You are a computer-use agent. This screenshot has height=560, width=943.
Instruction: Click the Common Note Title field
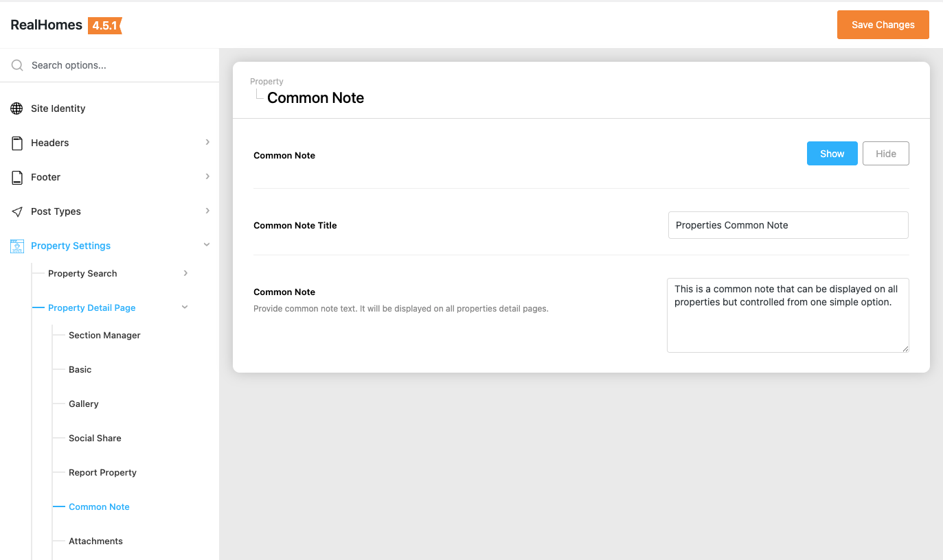[x=788, y=225]
